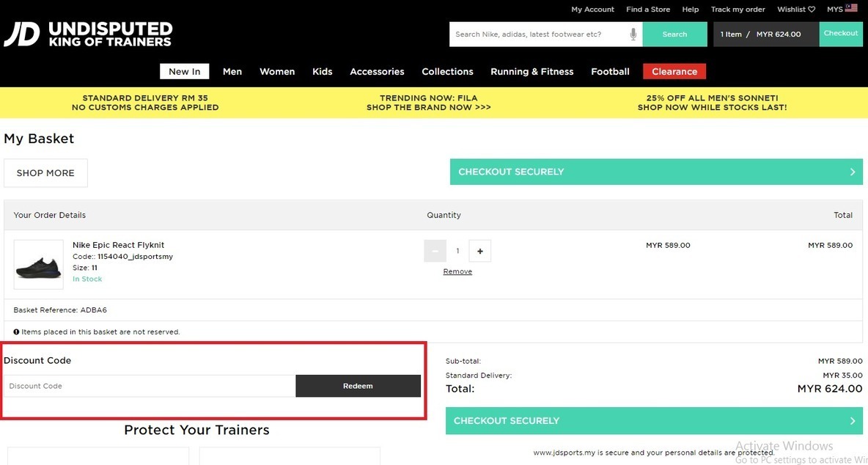Focus the Discount Code input field

coord(150,386)
